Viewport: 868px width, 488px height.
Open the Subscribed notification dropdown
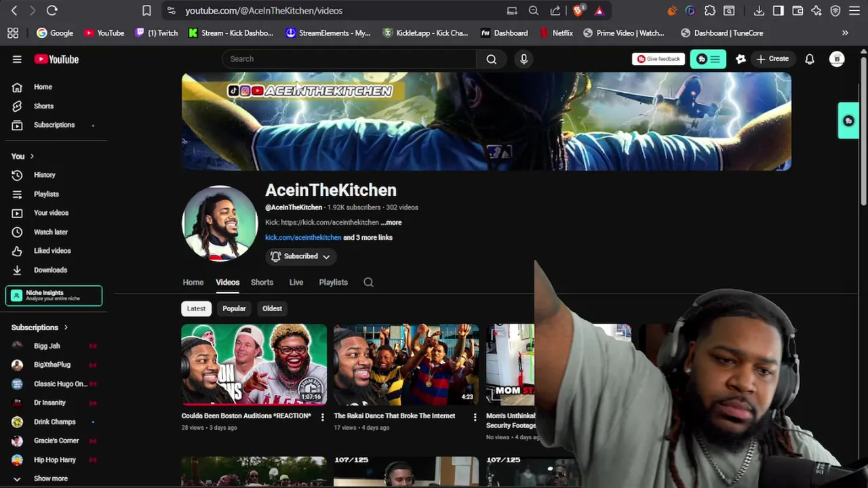(300, 256)
